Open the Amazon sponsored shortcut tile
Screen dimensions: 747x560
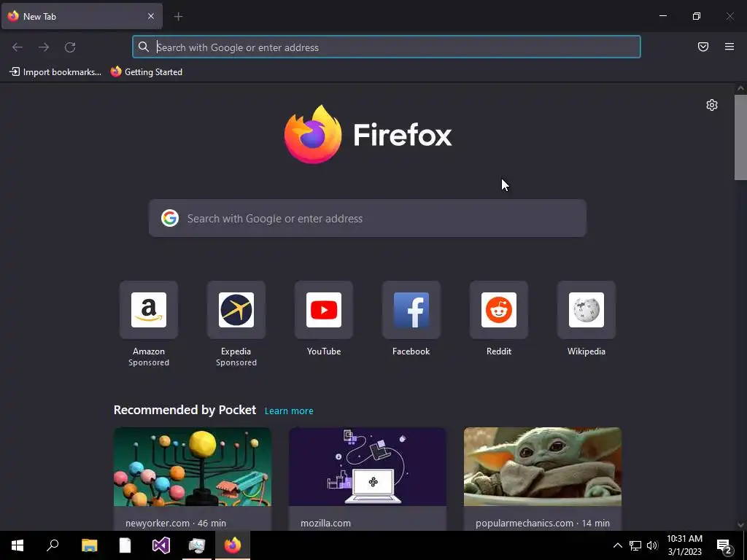point(149,310)
